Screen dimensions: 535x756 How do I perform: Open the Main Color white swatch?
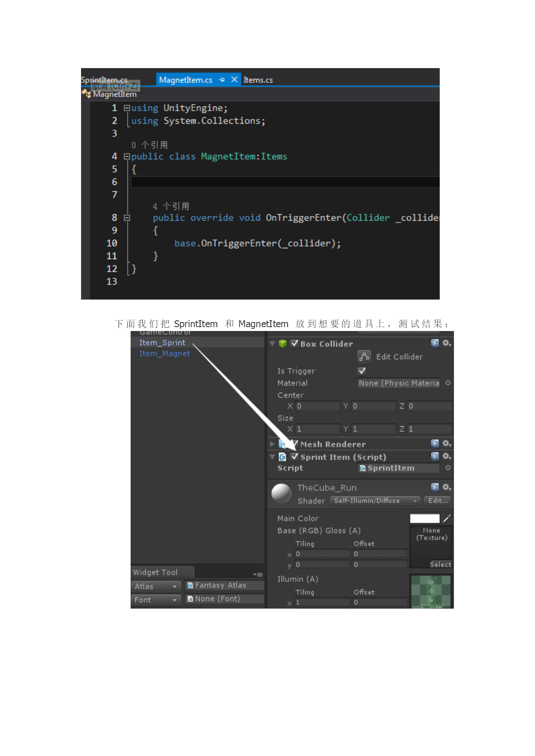tap(425, 518)
